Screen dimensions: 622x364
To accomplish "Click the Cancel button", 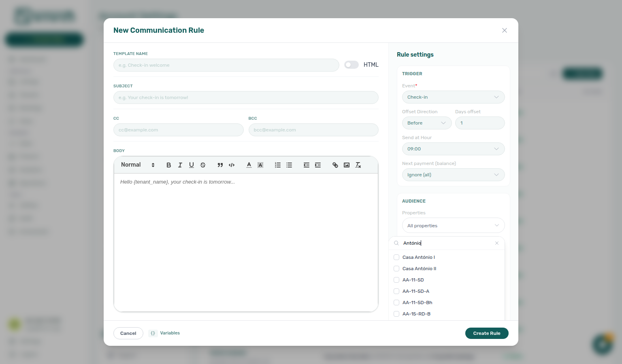I will (128, 333).
